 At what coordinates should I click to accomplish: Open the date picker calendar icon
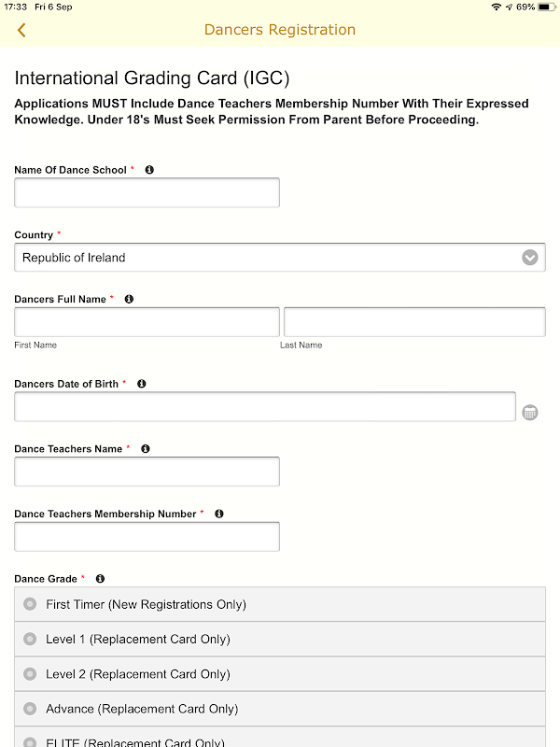530,412
